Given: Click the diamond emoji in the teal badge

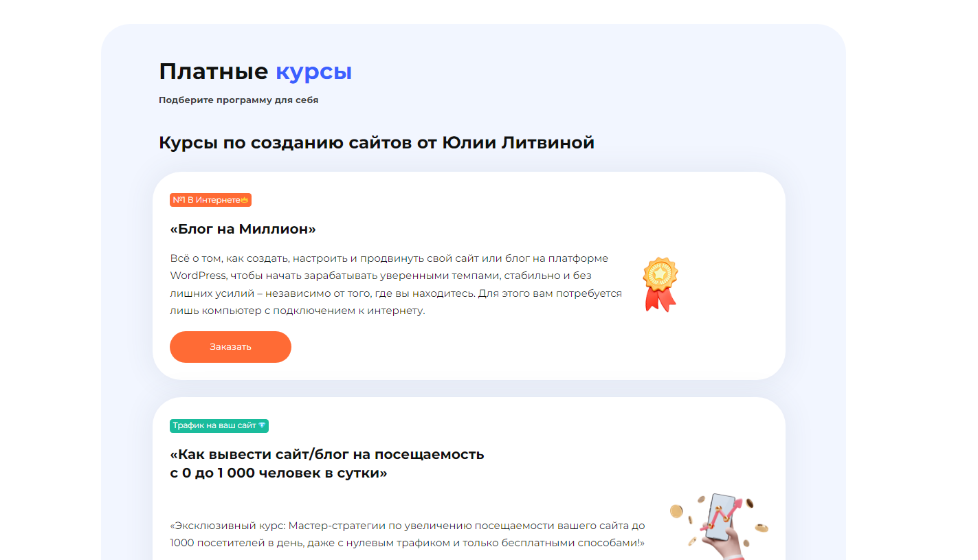Looking at the screenshot, I should tap(263, 425).
